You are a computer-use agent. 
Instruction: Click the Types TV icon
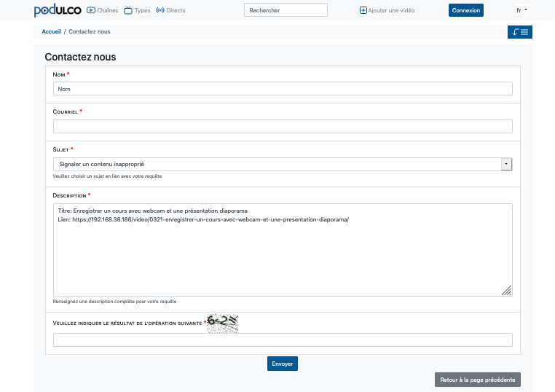(x=128, y=10)
